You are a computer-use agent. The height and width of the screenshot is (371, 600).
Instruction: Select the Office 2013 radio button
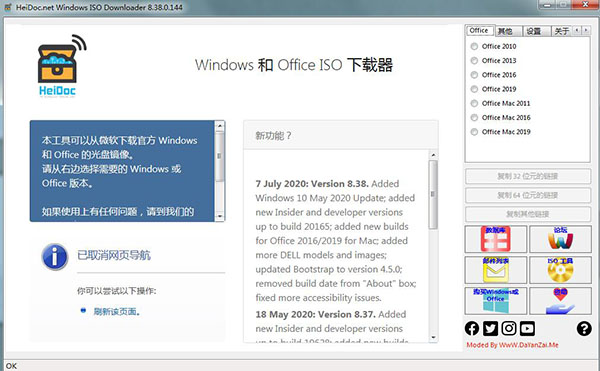(x=474, y=60)
